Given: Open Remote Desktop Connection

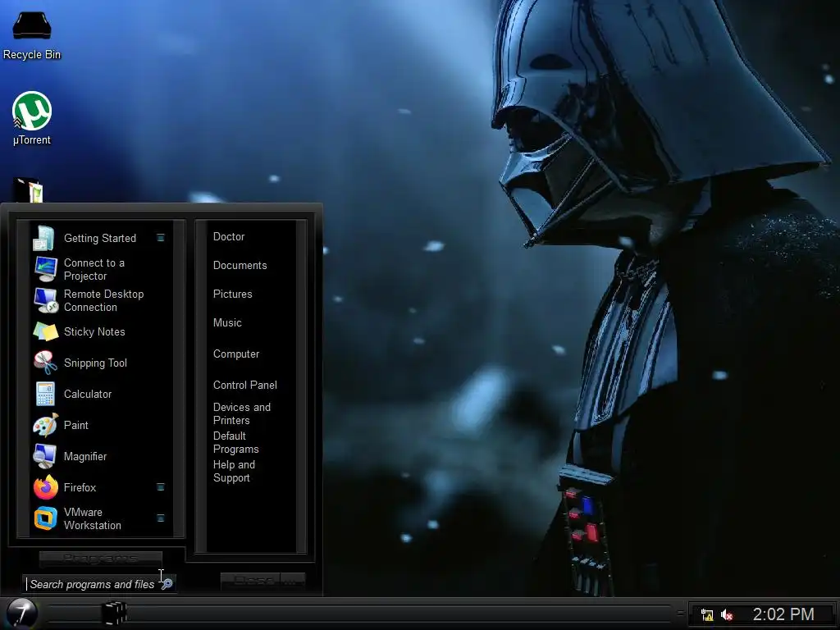Looking at the screenshot, I should click(x=100, y=300).
